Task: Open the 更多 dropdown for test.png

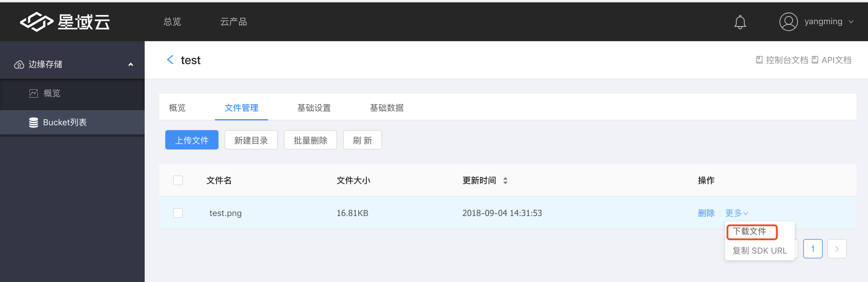Action: 737,213
